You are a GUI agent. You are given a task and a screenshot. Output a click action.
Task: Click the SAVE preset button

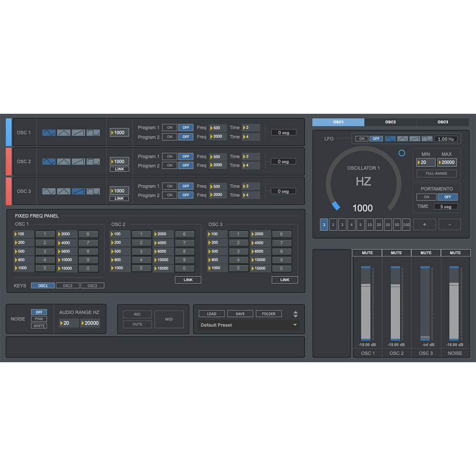click(x=240, y=313)
